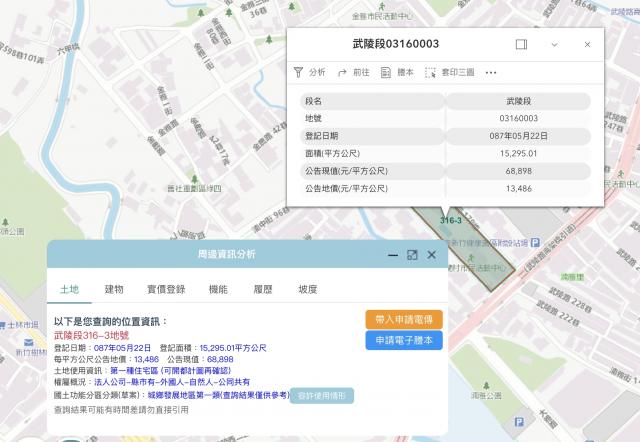
Task: Open the 實價登錄 tab
Action: click(166, 289)
